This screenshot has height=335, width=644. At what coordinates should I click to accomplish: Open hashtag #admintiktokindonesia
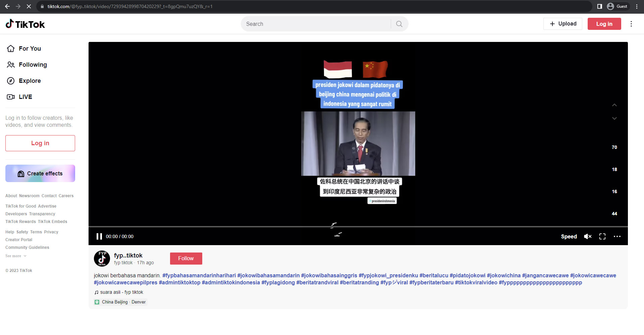pyautogui.click(x=231, y=282)
